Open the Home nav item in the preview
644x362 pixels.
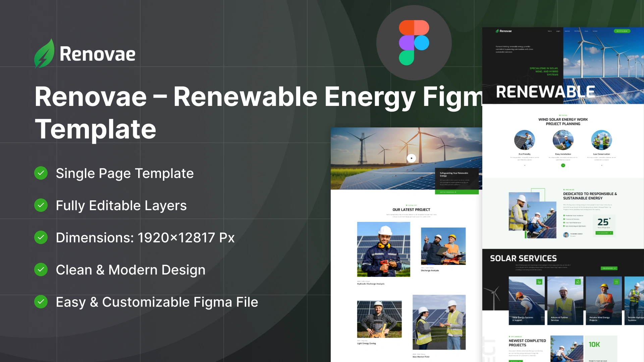(x=550, y=31)
